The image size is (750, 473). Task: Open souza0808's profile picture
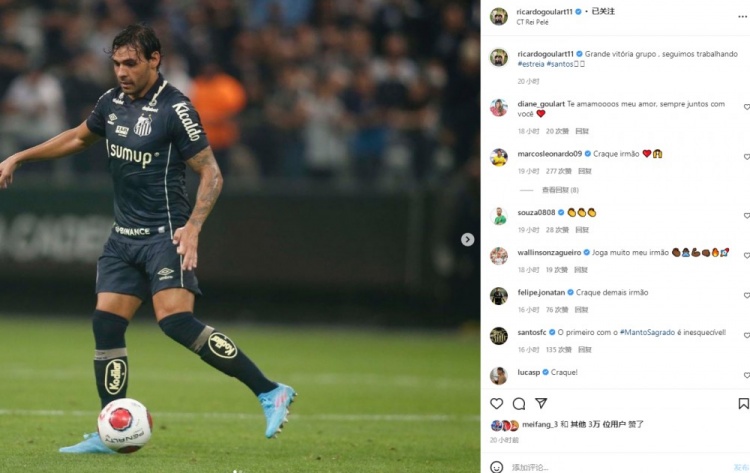[498, 216]
